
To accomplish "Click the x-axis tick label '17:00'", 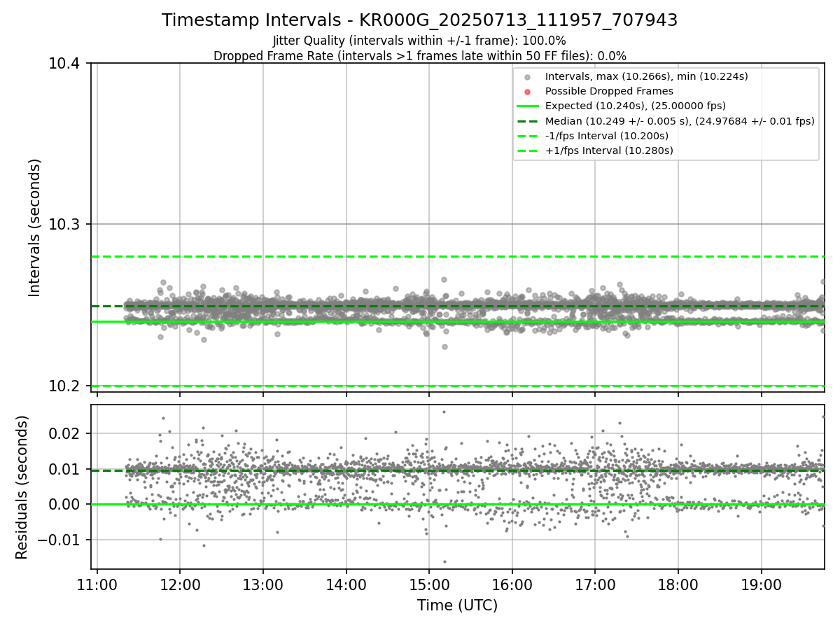I will pyautogui.click(x=595, y=584).
